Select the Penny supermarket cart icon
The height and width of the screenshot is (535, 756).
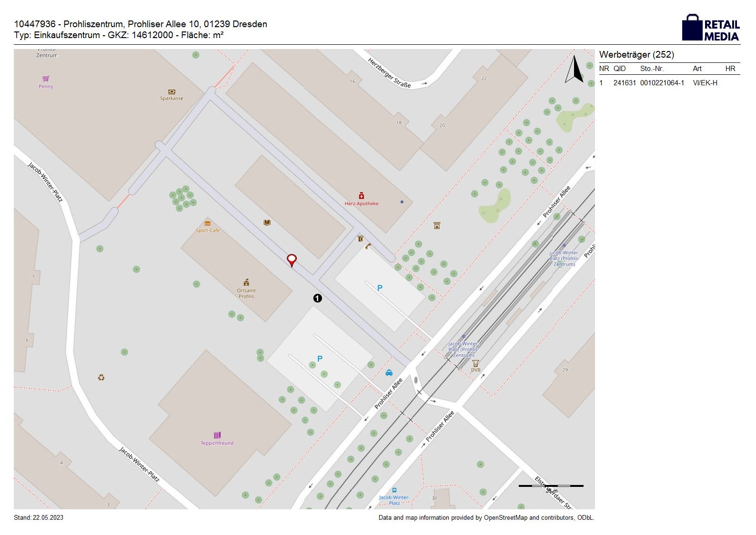(46, 79)
